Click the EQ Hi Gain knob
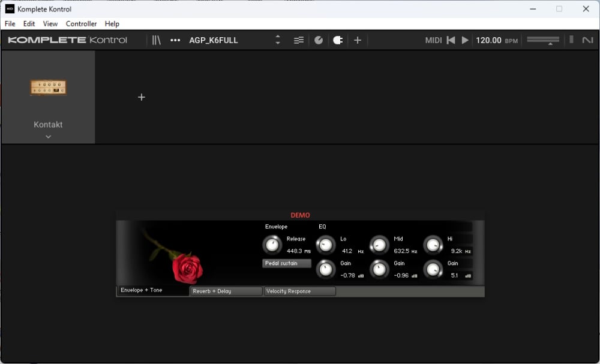This screenshot has height=364, width=600. (x=433, y=269)
